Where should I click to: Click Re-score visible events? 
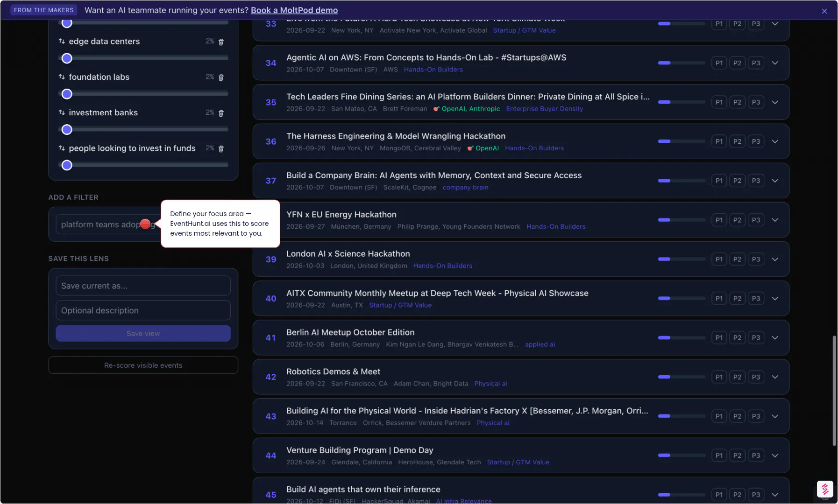143,365
